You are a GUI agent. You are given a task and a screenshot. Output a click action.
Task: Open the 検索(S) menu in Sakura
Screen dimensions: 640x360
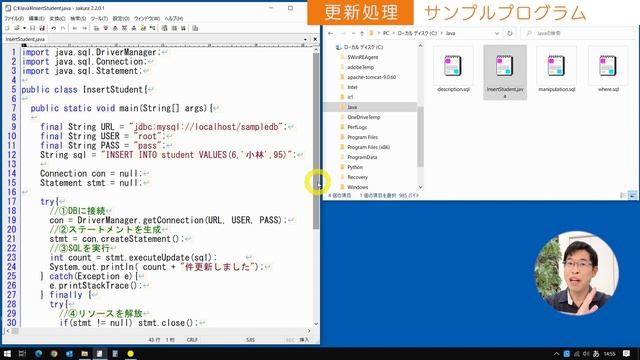(78, 18)
